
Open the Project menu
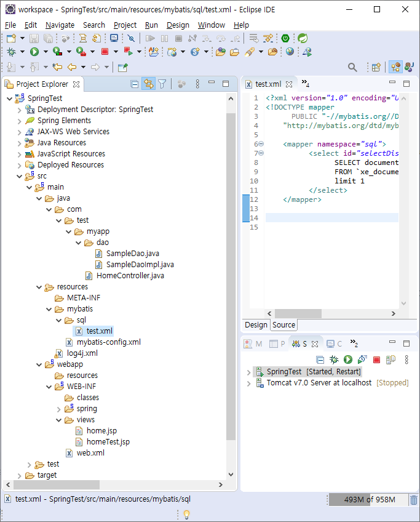[125, 25]
